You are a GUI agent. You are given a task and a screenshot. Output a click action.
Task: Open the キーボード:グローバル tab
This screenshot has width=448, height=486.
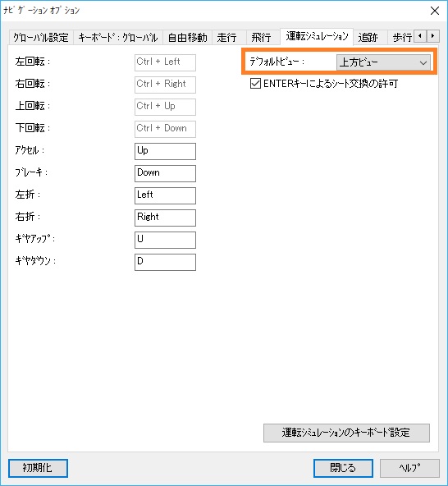(x=118, y=38)
